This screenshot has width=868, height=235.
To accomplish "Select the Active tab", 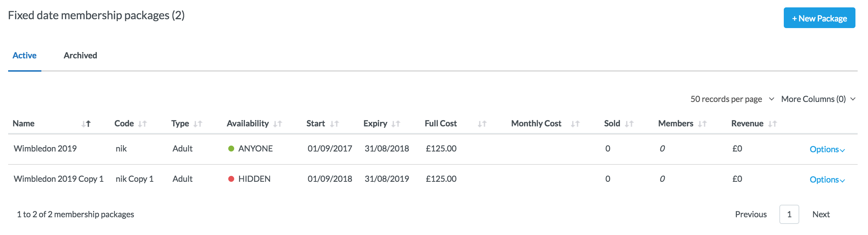I will 24,55.
